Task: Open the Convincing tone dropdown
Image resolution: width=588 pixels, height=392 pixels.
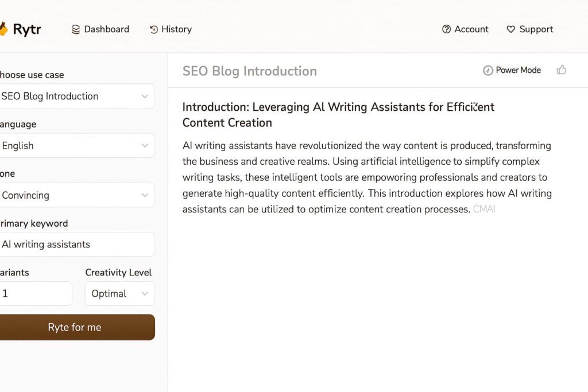Action: pyautogui.click(x=76, y=195)
